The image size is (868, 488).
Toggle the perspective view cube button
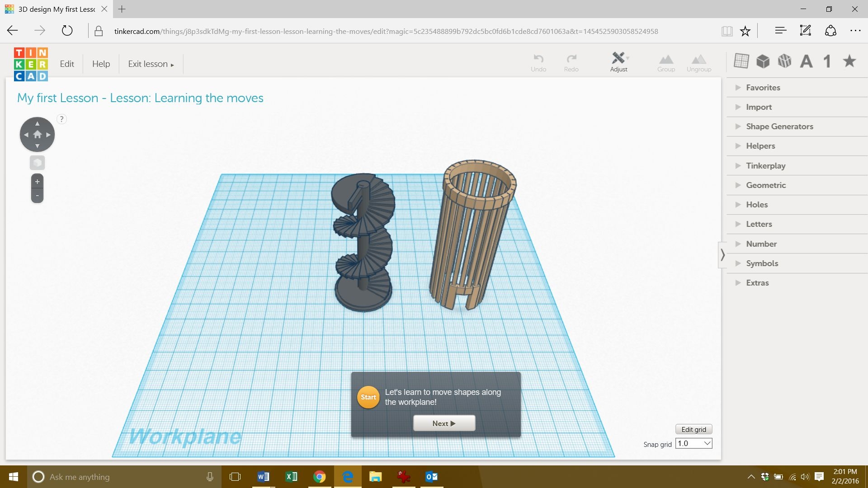click(37, 163)
